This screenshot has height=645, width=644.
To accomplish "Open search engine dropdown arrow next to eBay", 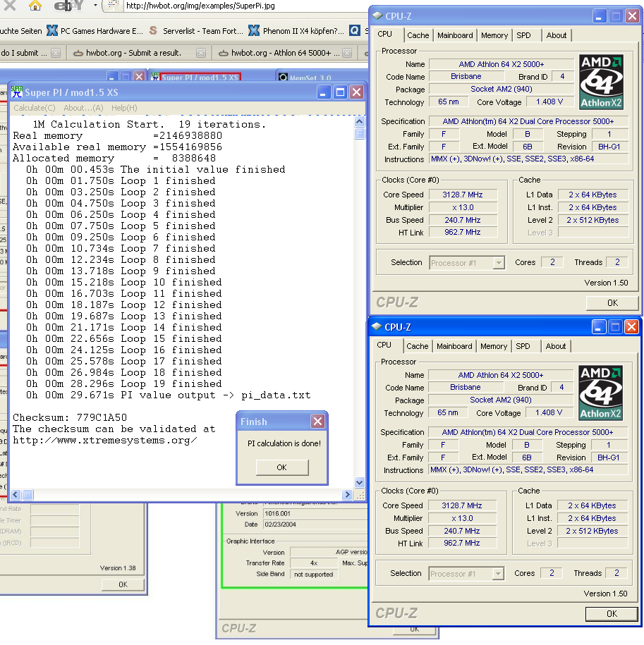I will pos(95,6).
